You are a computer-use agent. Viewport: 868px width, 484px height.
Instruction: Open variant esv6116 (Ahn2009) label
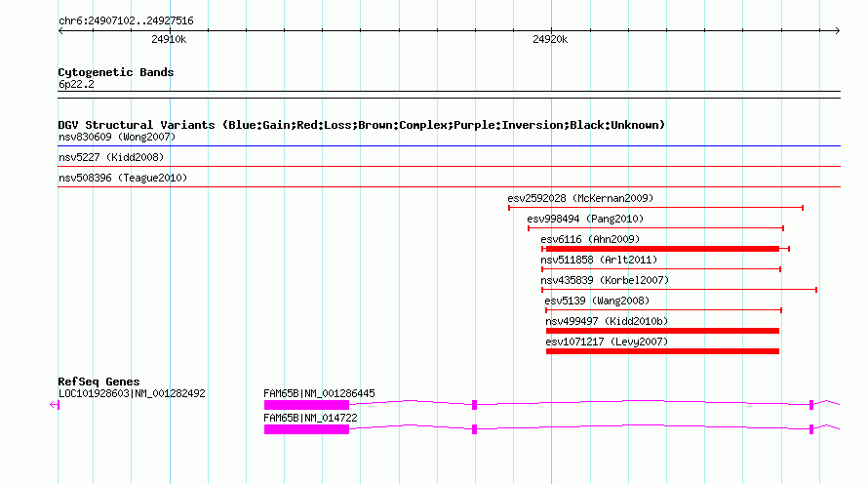coord(590,239)
